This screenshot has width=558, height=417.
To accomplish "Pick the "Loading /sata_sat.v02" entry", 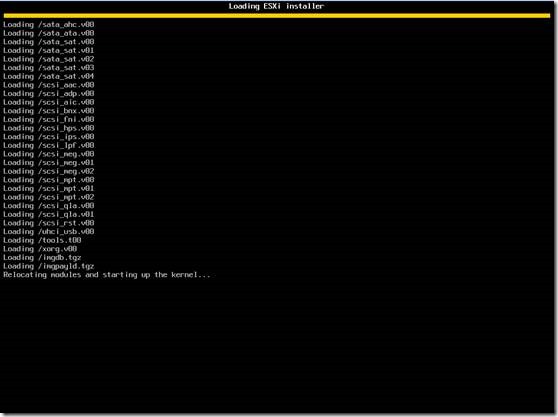I will tap(49, 59).
